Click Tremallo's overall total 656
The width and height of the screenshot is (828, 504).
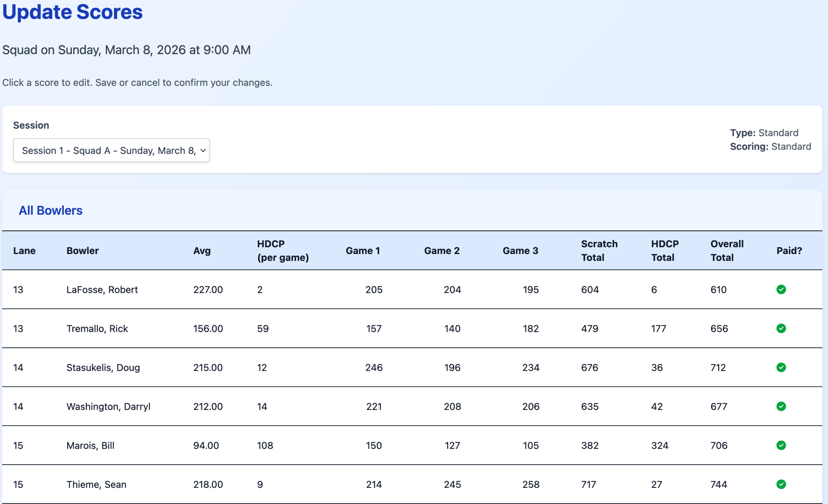pos(719,329)
